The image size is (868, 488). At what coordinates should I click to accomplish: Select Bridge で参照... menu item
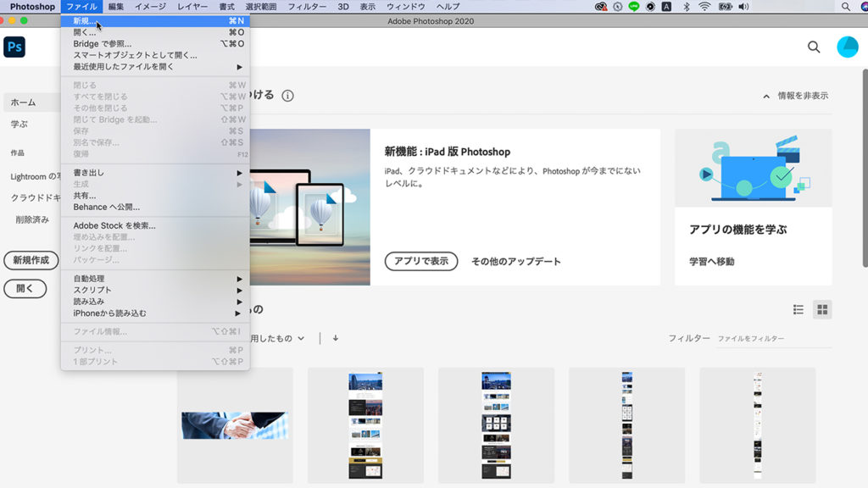click(x=156, y=44)
